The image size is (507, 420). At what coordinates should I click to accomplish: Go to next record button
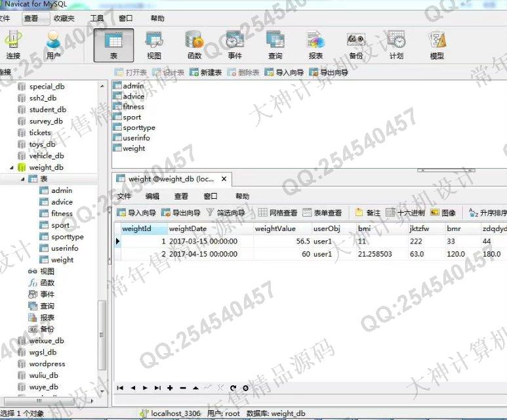click(x=145, y=388)
